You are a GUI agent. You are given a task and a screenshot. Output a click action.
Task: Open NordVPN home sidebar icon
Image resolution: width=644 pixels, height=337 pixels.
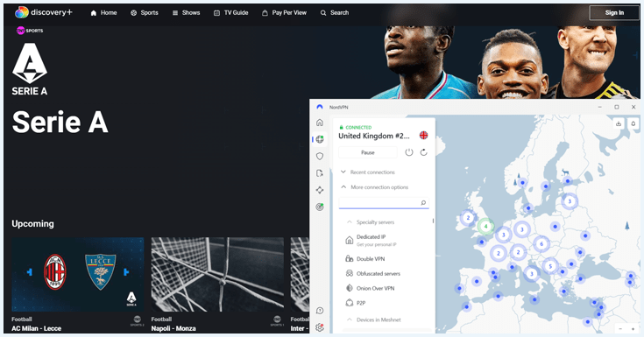pyautogui.click(x=320, y=123)
